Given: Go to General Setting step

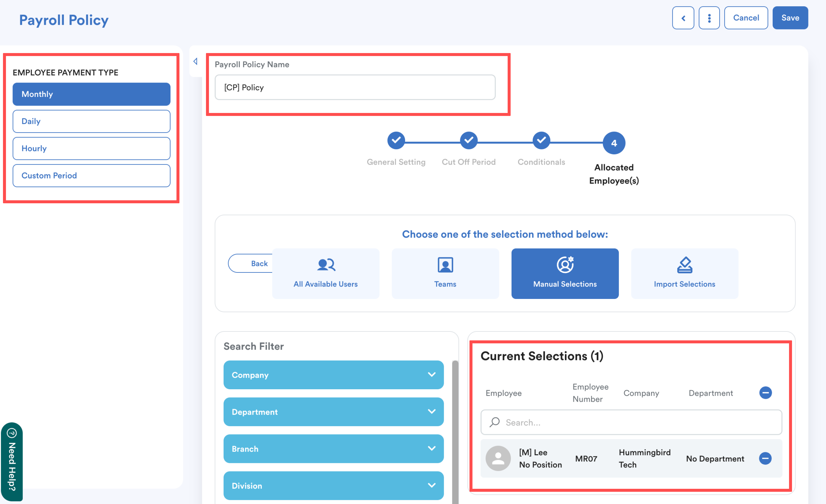Looking at the screenshot, I should 396,140.
